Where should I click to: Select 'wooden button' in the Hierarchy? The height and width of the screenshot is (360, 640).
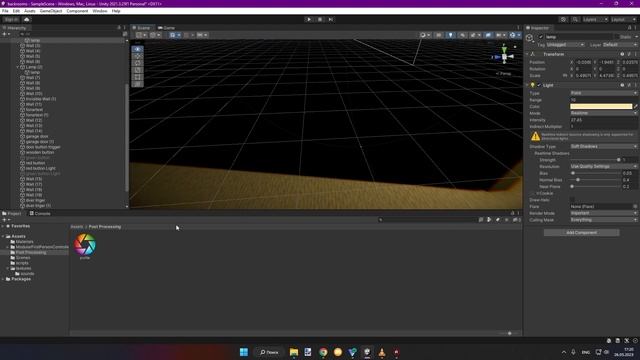pyautogui.click(x=40, y=152)
